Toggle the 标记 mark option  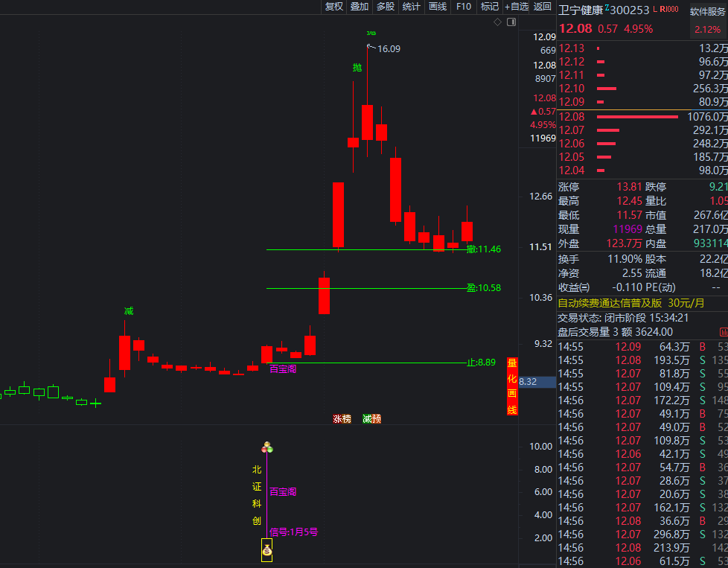click(490, 7)
